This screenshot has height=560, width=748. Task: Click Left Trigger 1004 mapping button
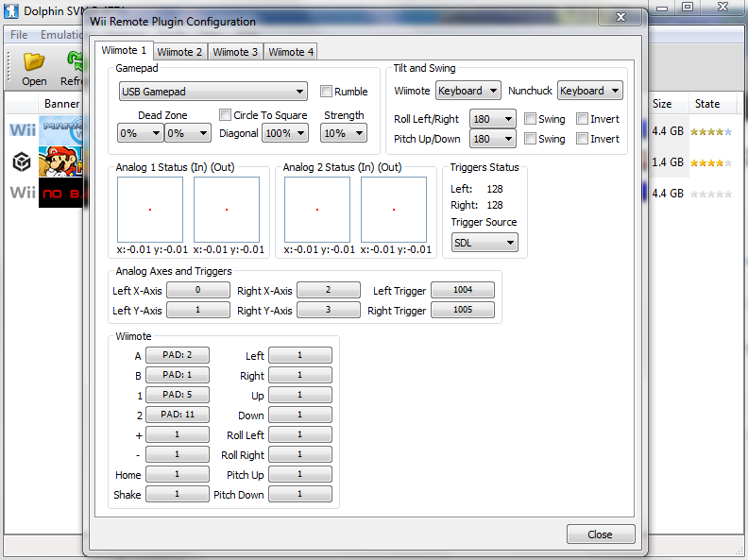coord(463,290)
